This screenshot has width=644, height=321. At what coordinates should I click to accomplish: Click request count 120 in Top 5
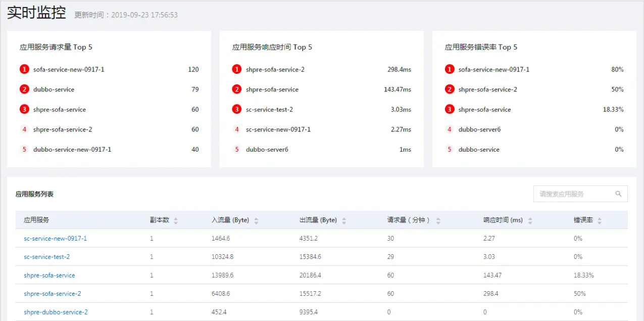[x=193, y=69]
